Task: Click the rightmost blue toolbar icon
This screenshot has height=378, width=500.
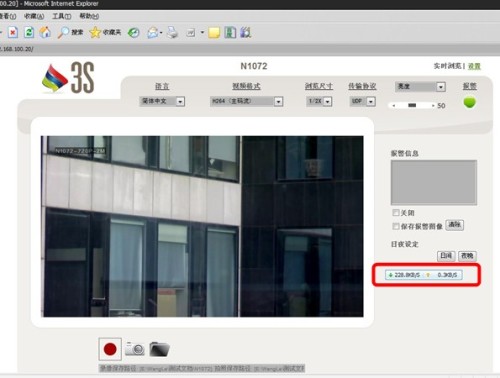Action: click(245, 33)
